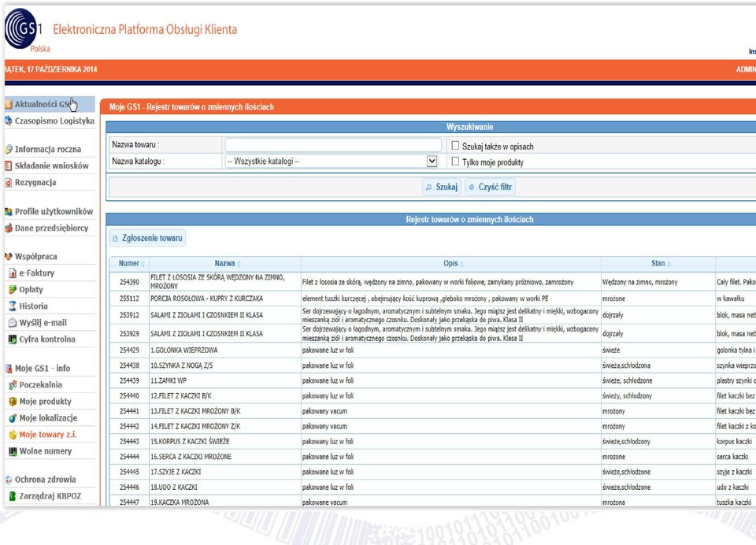Viewport: 756px width, 545px height.
Task: Click the Wyślij e-mail envelope icon
Action: [13, 323]
